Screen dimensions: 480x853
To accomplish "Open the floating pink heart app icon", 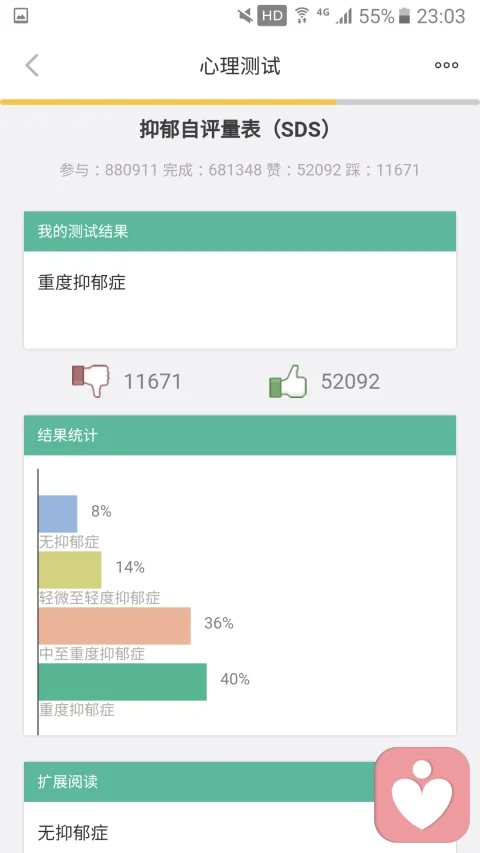I will [x=422, y=794].
